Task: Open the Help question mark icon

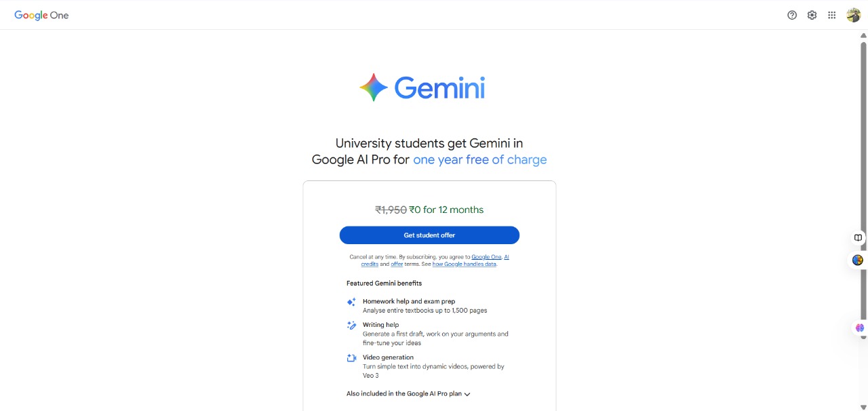Action: click(x=792, y=15)
